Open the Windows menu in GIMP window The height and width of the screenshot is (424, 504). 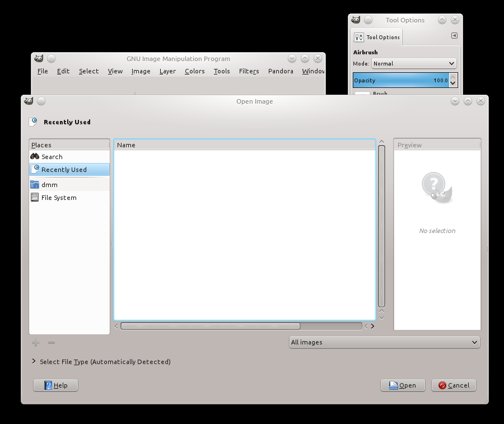pos(313,71)
